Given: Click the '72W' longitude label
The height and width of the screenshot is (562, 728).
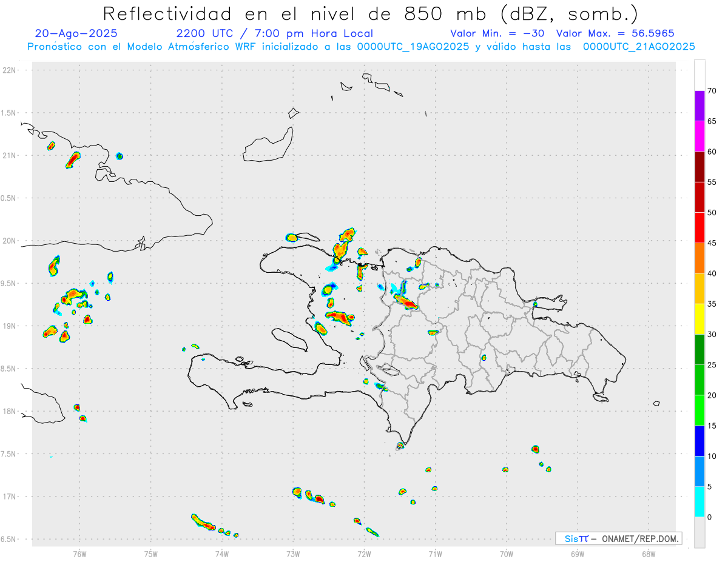Looking at the screenshot, I should pyautogui.click(x=364, y=554).
